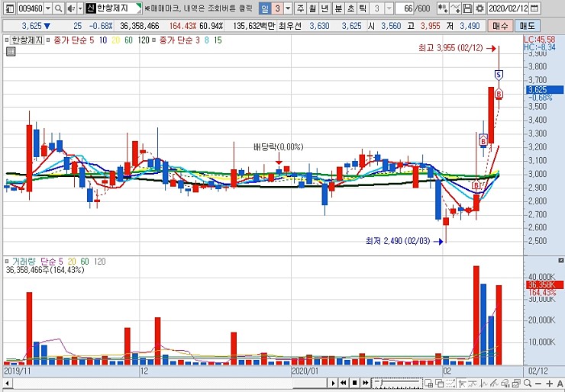Click the S sell marker on the chart
The height and width of the screenshot is (392, 565).
point(499,75)
